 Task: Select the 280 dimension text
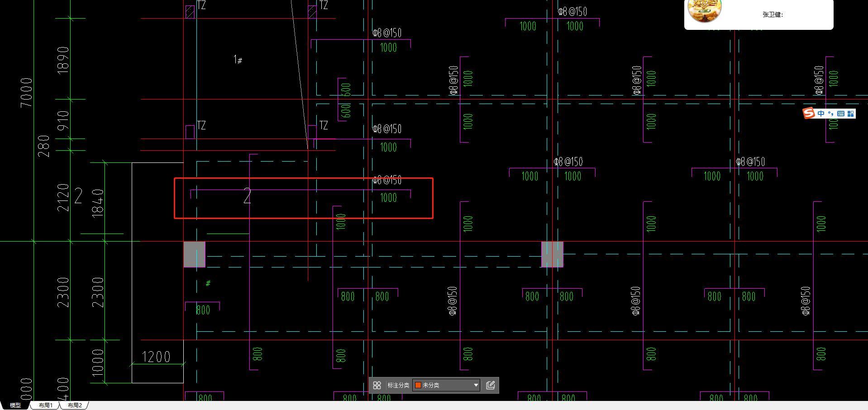point(43,146)
